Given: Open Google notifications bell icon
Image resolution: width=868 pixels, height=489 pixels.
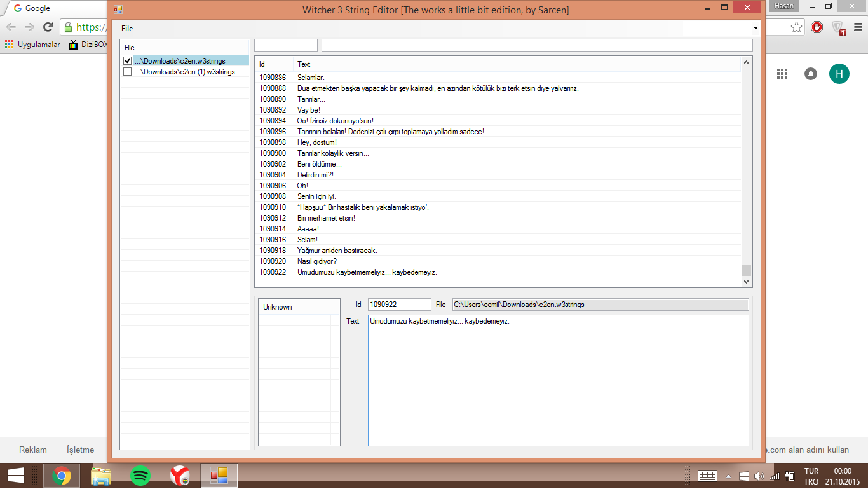Looking at the screenshot, I should coord(811,74).
